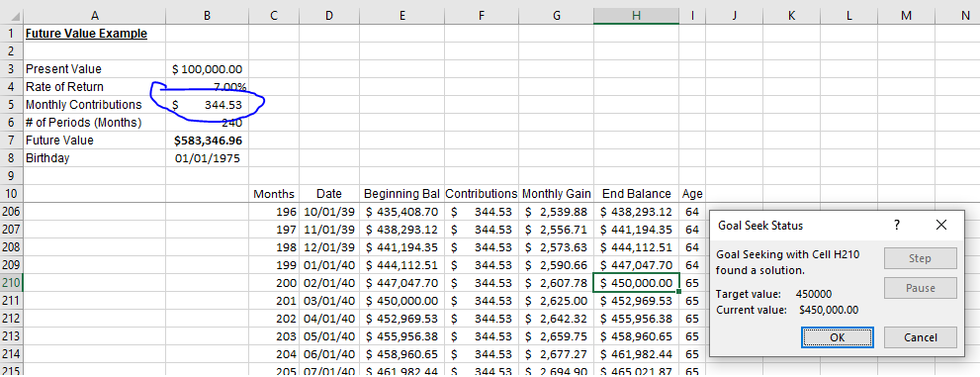
Task: Select Beginning Bal cell $441,194.35
Action: 402,247
